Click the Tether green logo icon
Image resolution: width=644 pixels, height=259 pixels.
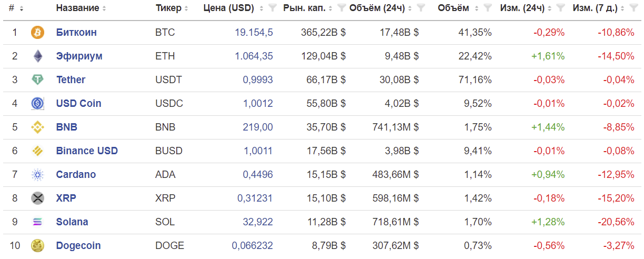38,80
